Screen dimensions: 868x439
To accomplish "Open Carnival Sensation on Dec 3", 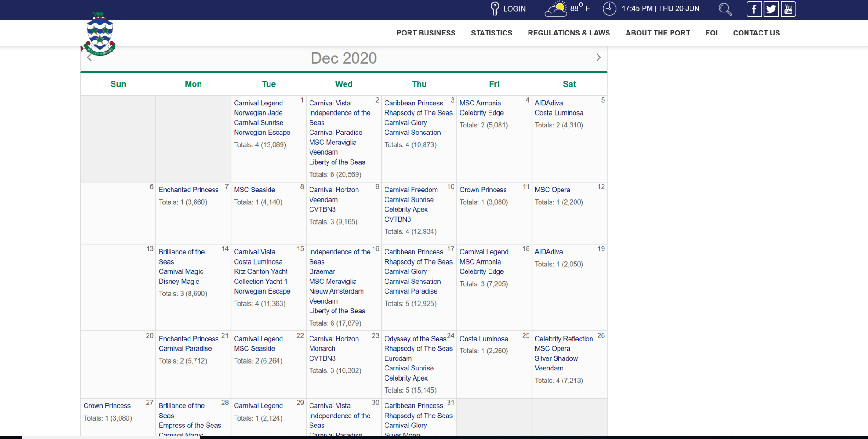I will coord(413,133).
